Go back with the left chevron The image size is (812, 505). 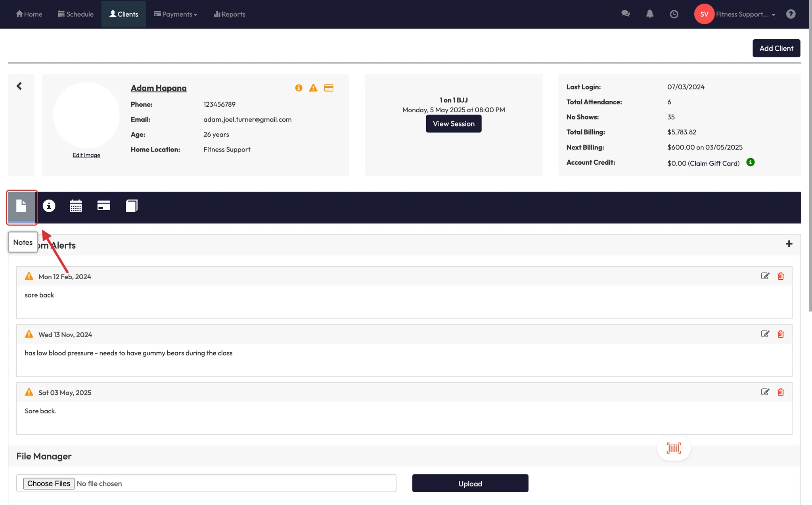19,86
